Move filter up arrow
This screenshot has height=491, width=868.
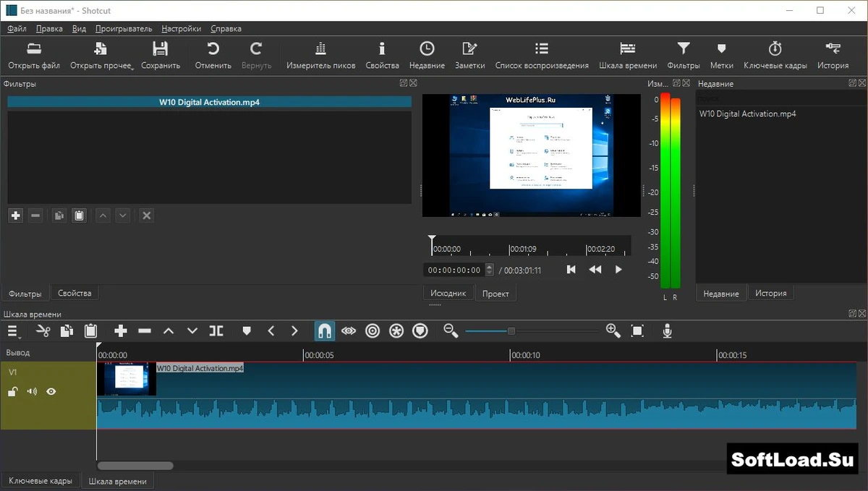tap(103, 215)
